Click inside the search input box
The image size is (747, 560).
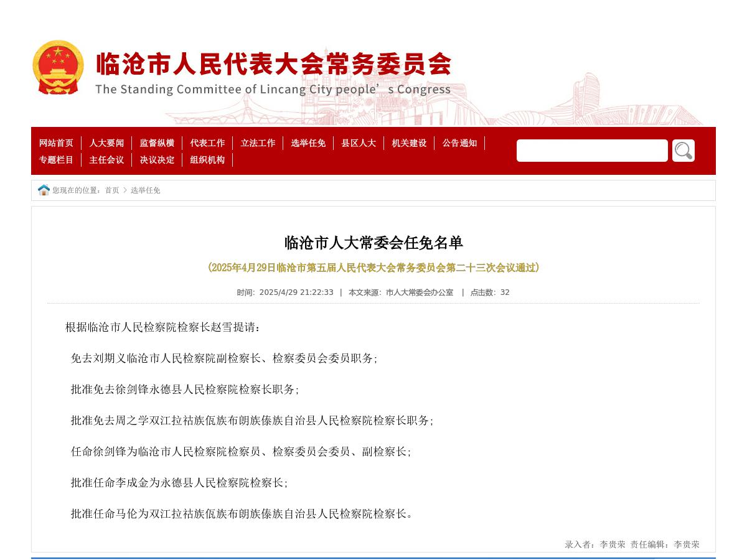click(591, 150)
